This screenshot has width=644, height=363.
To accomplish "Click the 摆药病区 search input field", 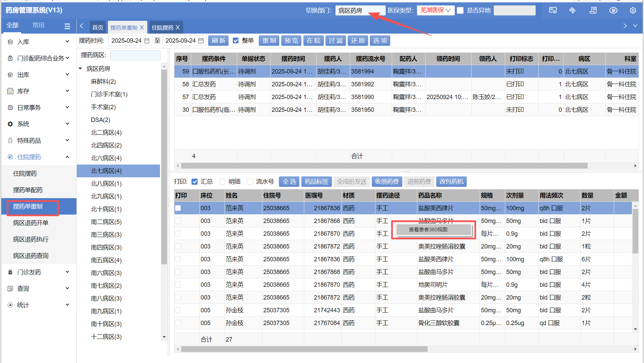I will [136, 55].
